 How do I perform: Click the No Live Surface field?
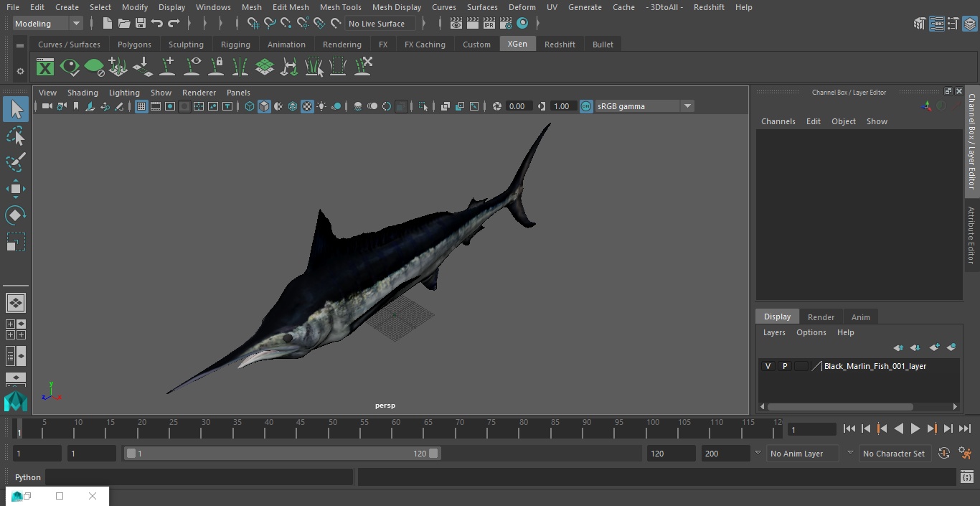coord(377,24)
